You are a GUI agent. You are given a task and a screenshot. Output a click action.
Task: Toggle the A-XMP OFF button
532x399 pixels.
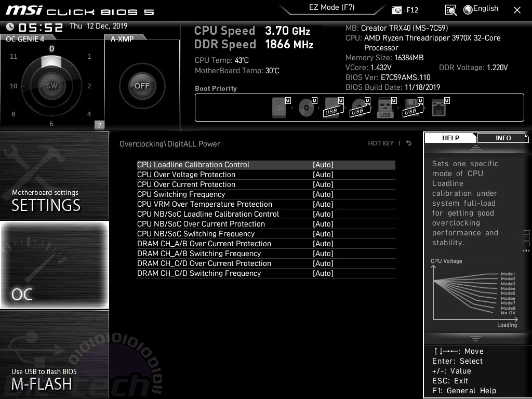point(142,86)
